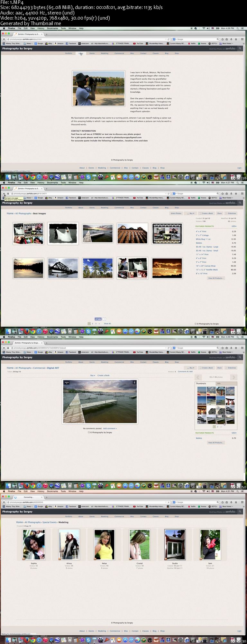Click next photo arrow in Digital ART sidebar
The width and height of the screenshot is (247, 644).
pyautogui.click(x=234, y=377)
